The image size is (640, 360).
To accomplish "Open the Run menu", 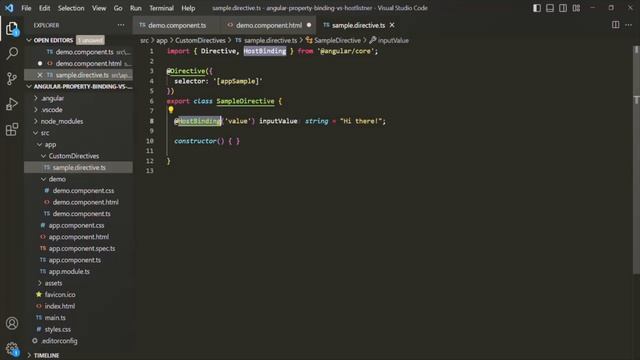I will pos(136,8).
